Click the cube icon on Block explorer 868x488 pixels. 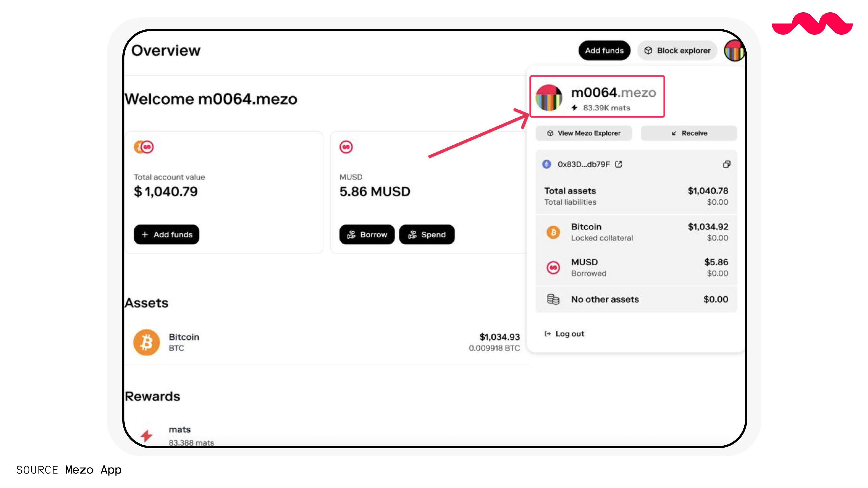pos(648,51)
